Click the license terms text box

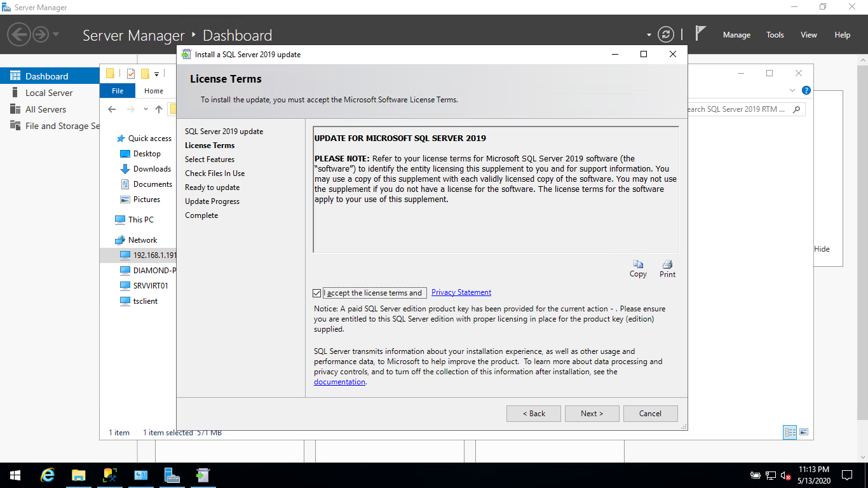(496, 189)
